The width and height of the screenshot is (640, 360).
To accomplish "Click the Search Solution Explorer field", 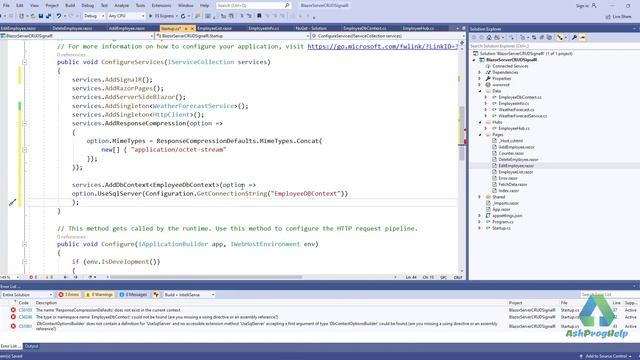I will [x=554, y=46].
